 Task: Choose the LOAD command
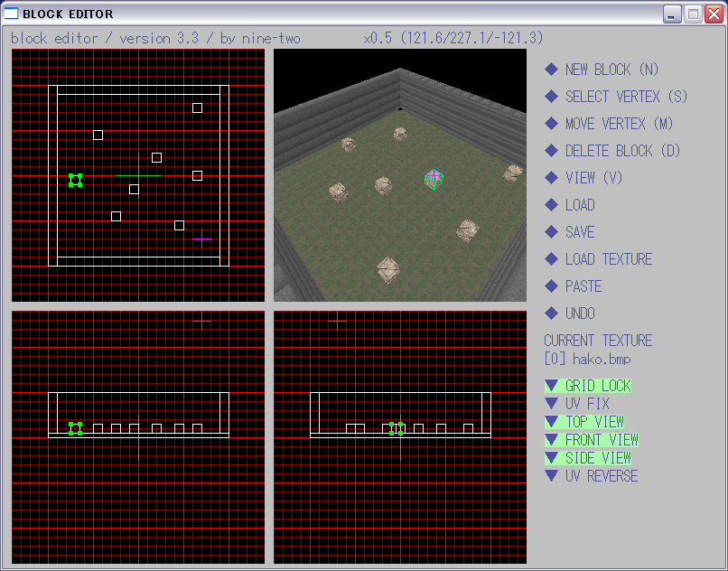click(579, 205)
